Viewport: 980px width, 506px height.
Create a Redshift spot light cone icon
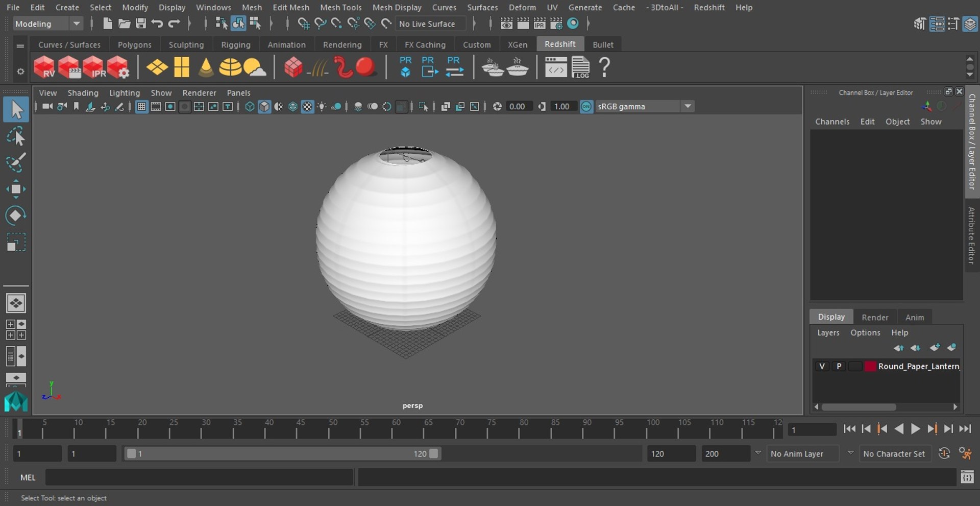click(x=206, y=67)
